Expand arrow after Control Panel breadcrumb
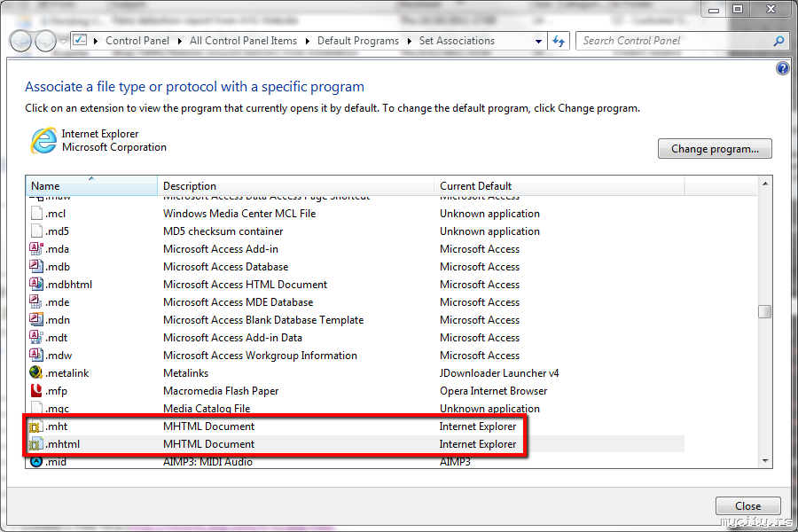798x532 pixels. point(180,42)
